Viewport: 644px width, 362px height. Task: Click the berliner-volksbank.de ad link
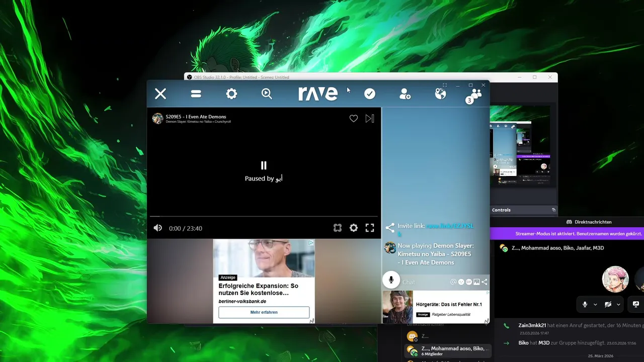(x=243, y=301)
